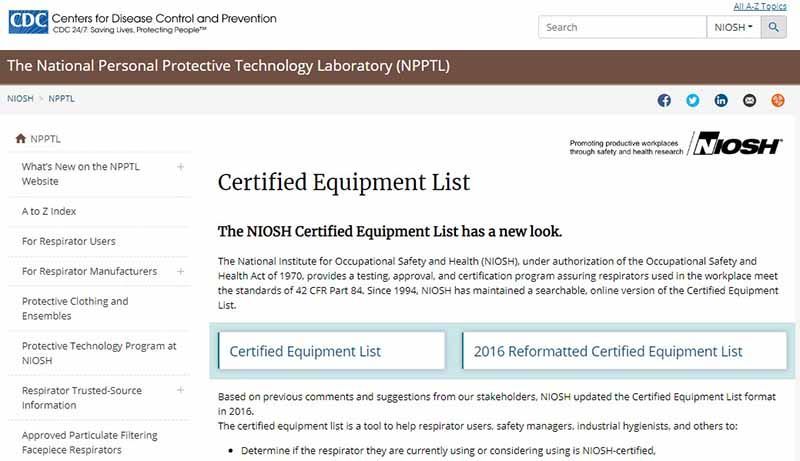Open 2016 Reformatted Certified Equipment List
This screenshot has width=800, height=461.
tap(624, 351)
